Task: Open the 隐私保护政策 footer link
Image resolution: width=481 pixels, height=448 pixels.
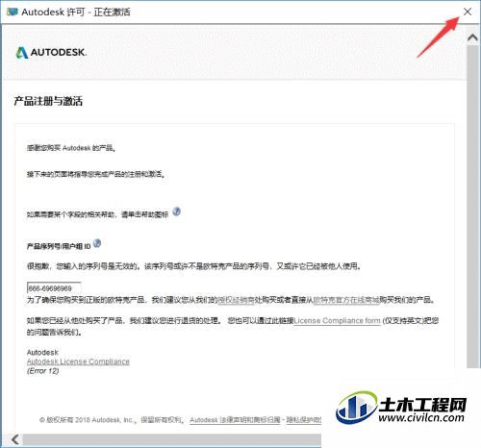Action: click(x=303, y=420)
